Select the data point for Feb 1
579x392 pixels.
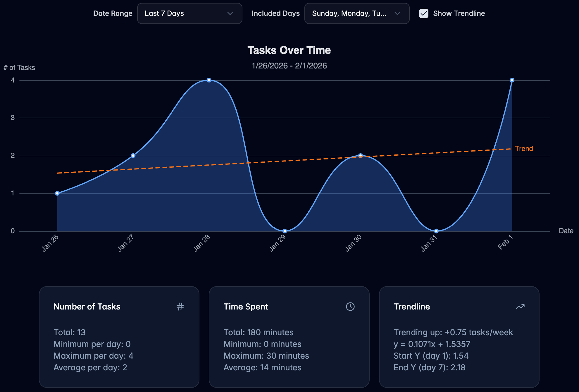tap(512, 80)
